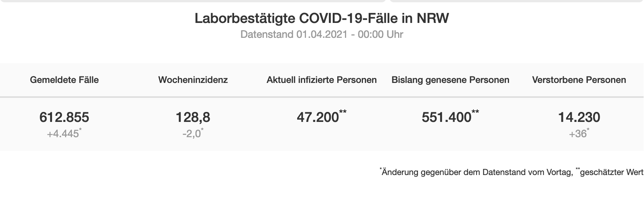Click the +36 deaths change figure
Viewport: 644px width, 201px height.
tap(577, 134)
